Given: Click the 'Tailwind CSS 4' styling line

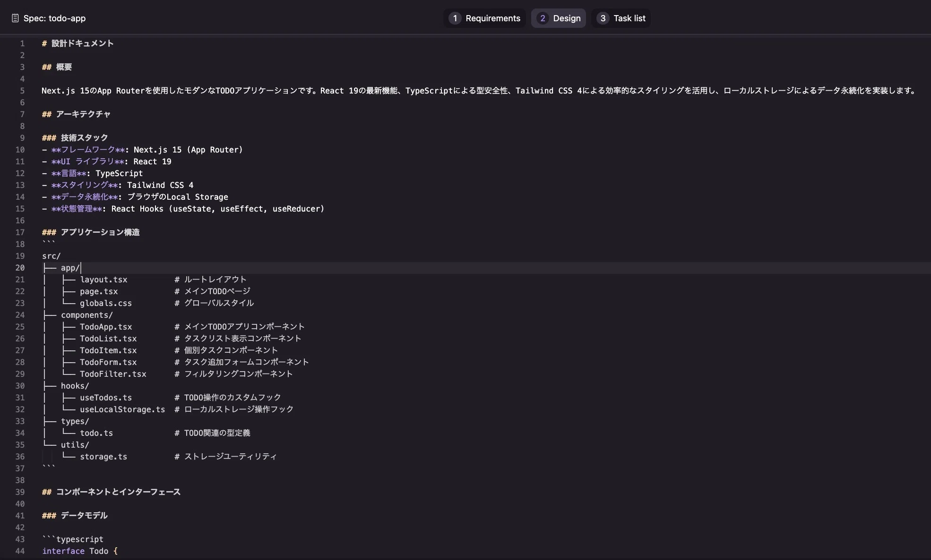Looking at the screenshot, I should [x=118, y=185].
